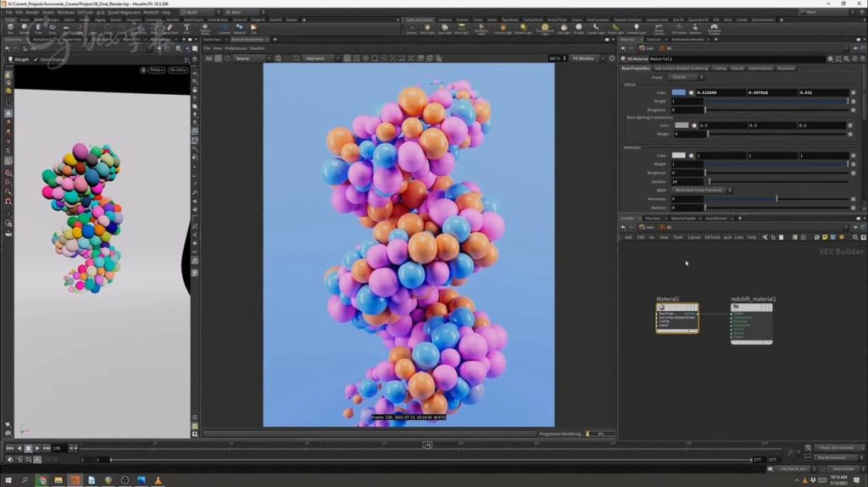
Task: Add a Portal Light from shelf
Action: pos(615,29)
